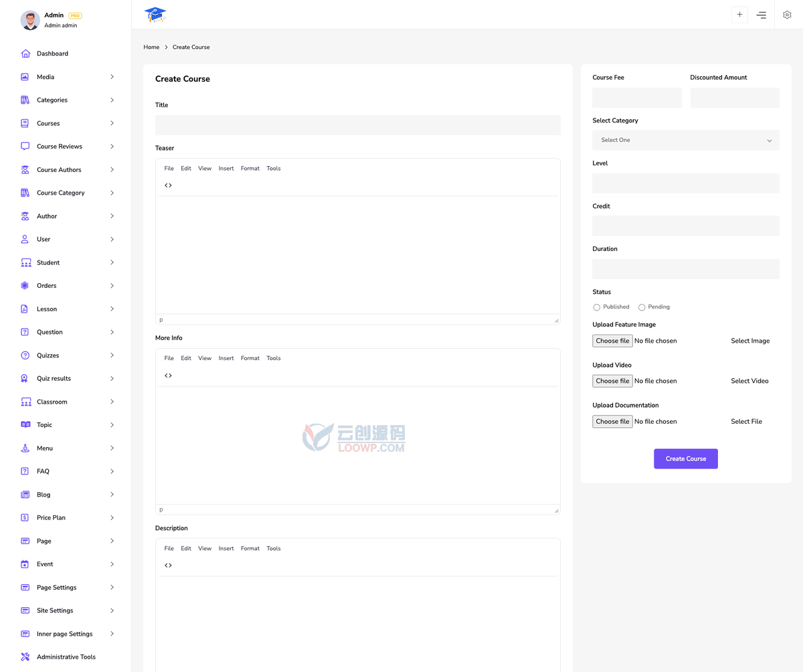Click the User person icon
803x672 pixels.
coord(25,239)
